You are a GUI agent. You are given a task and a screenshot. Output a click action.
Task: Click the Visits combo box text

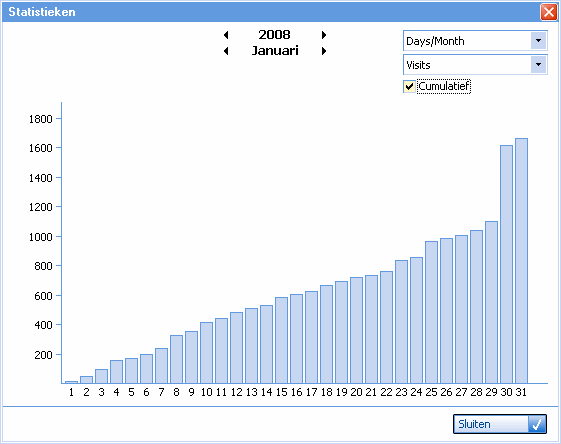pyautogui.click(x=418, y=65)
